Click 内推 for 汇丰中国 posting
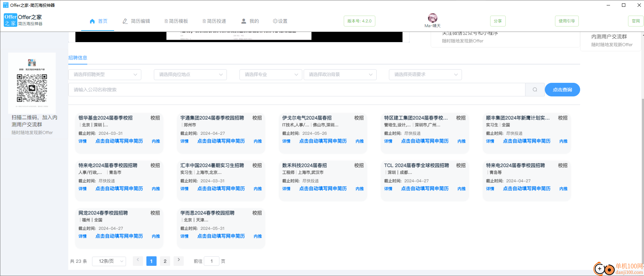This screenshot has width=644, height=276. [x=258, y=189]
